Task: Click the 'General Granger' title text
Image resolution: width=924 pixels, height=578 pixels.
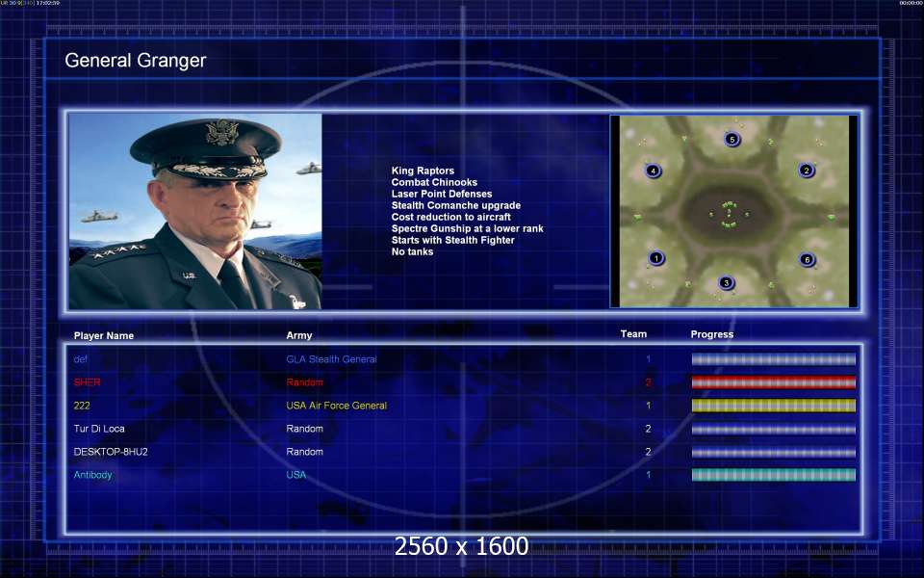Action: [136, 60]
